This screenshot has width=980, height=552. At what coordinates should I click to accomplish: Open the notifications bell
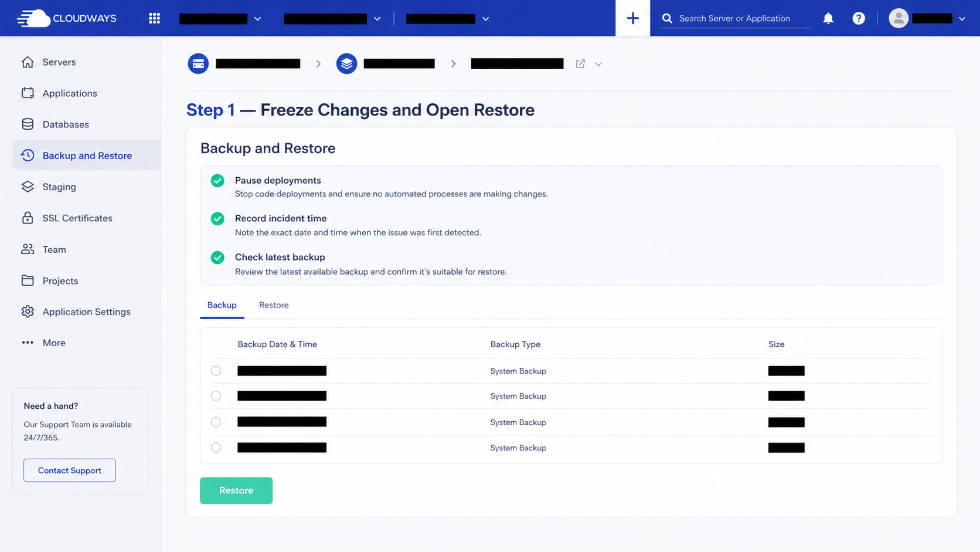point(828,18)
